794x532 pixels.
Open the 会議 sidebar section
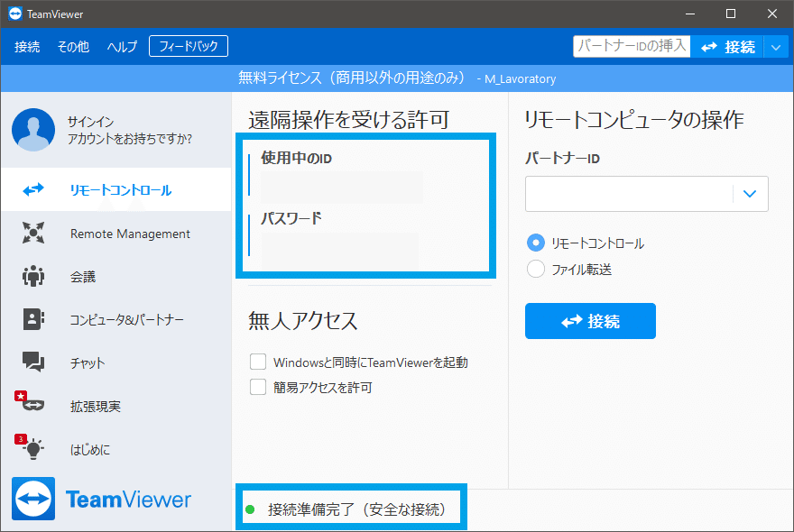[x=116, y=277]
